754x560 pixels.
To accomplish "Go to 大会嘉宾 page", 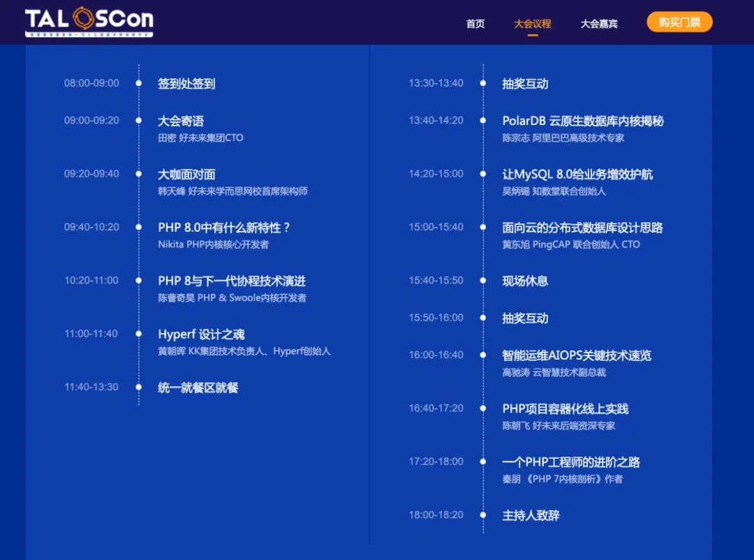I will 599,24.
